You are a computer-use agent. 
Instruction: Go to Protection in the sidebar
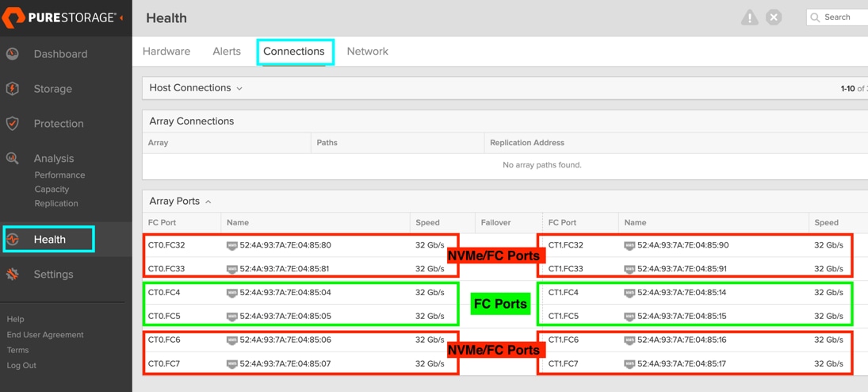coord(59,124)
